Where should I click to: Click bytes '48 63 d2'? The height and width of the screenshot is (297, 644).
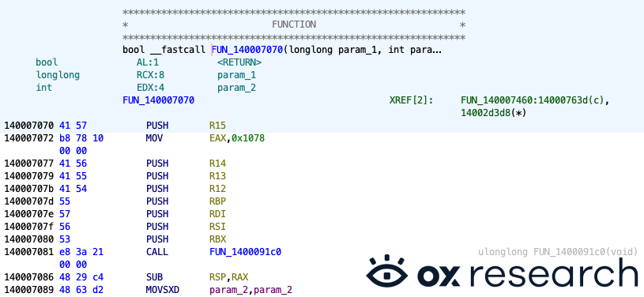tap(81, 290)
